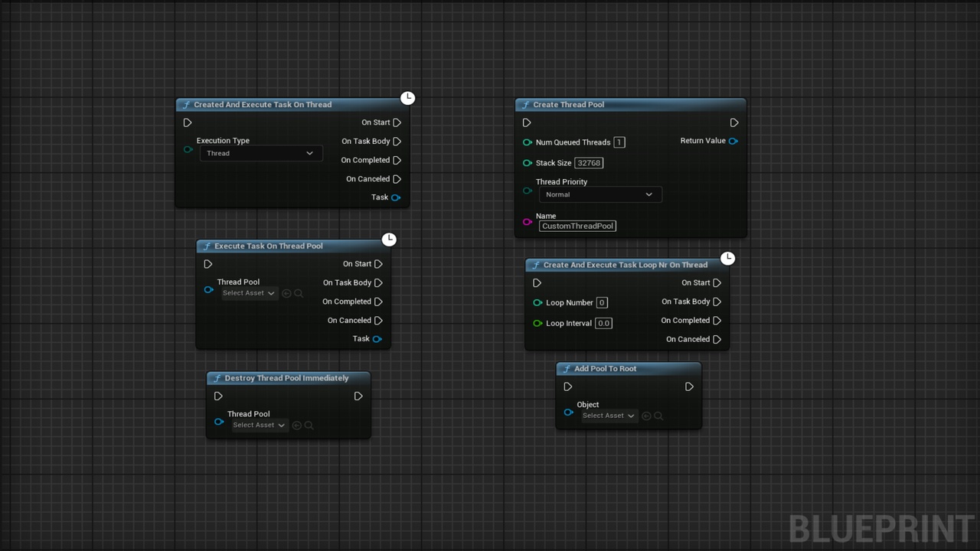
Task: Click Loop Interval value field
Action: click(604, 323)
